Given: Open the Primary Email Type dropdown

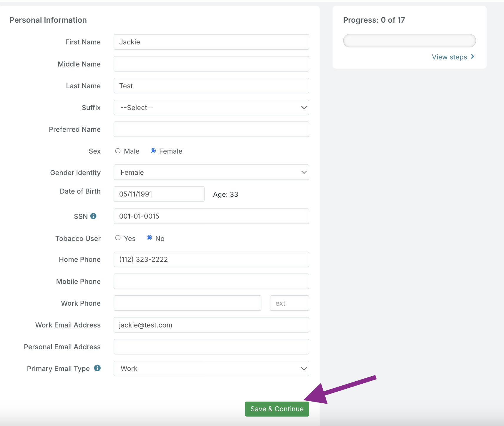Looking at the screenshot, I should [x=211, y=369].
